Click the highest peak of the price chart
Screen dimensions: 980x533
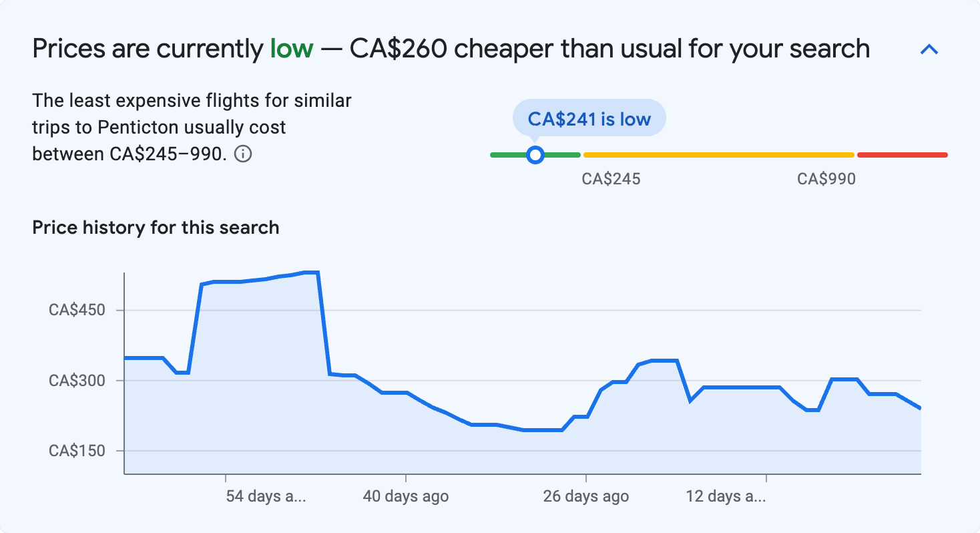click(312, 273)
